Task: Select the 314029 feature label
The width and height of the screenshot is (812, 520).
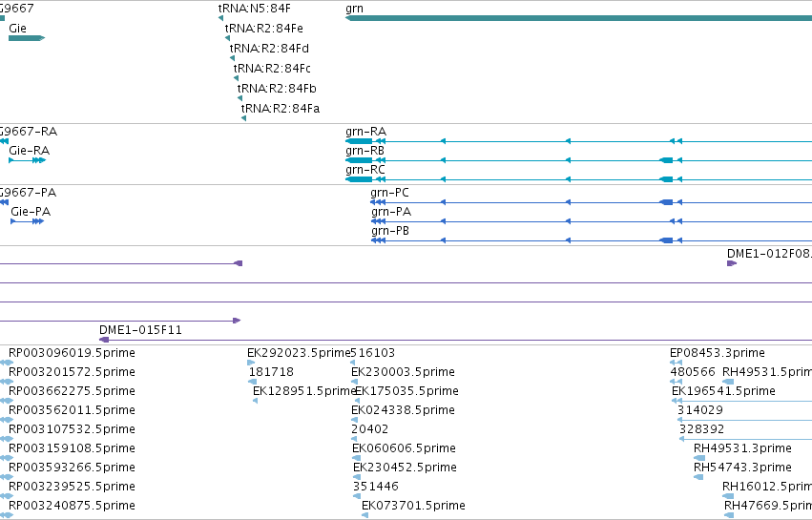Action: click(x=700, y=410)
